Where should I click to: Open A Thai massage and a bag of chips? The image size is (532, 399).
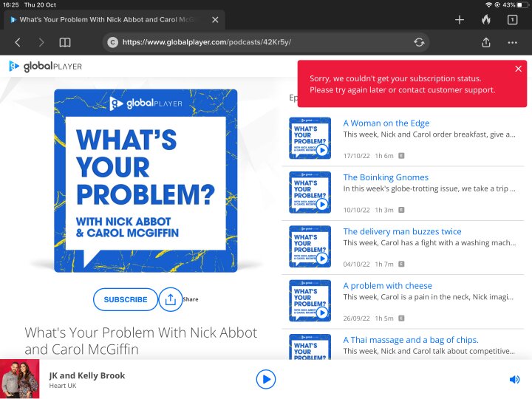(x=411, y=340)
